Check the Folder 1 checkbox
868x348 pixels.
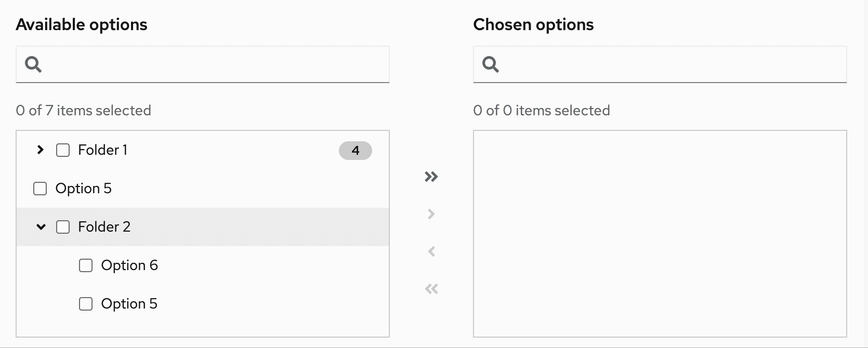pos(63,151)
